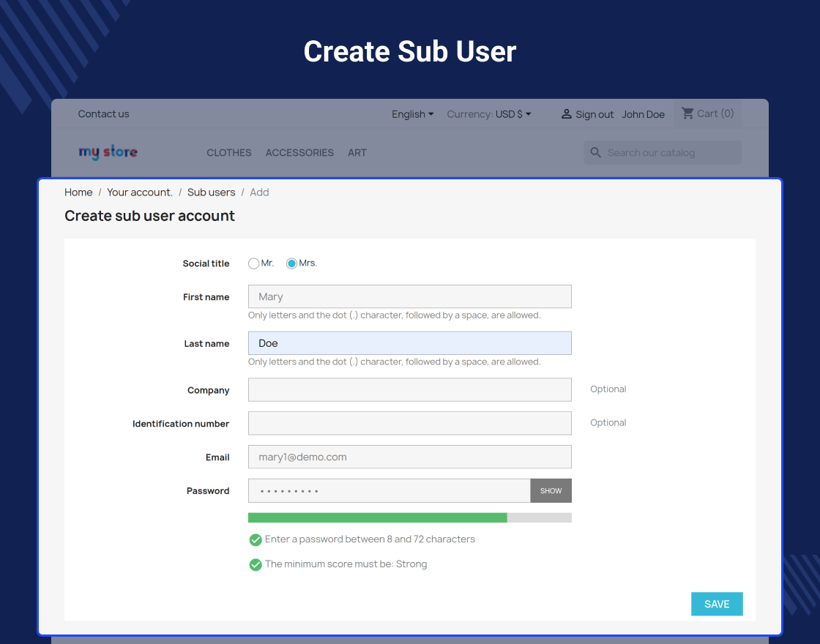Click the password strength bar
This screenshot has height=644, width=820.
click(409, 517)
